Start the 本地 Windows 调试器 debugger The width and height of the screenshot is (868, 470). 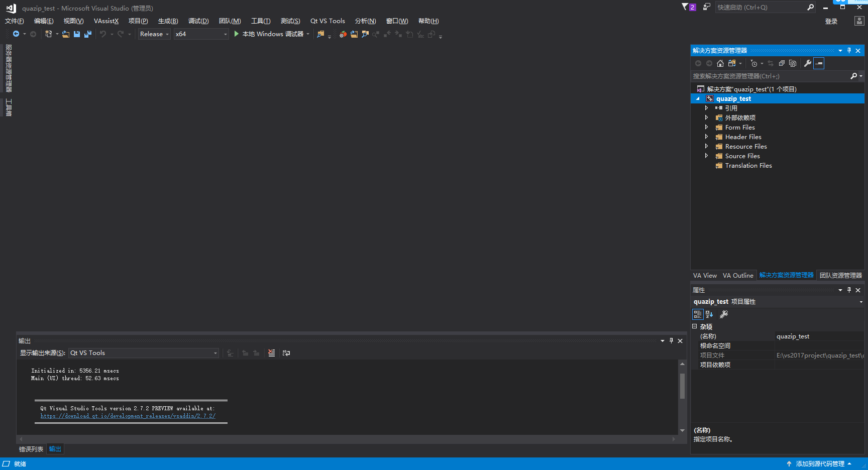pos(272,34)
